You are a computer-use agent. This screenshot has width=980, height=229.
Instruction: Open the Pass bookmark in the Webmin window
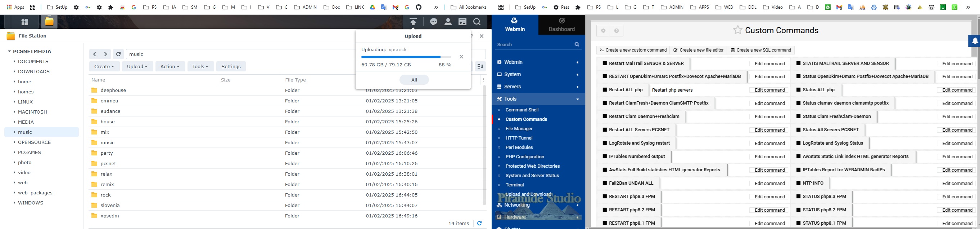tap(561, 7)
